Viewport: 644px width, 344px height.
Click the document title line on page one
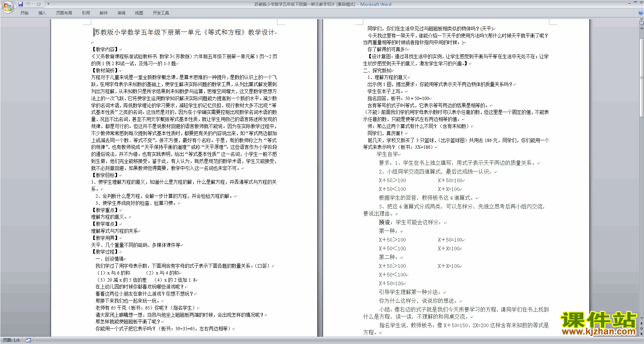click(184, 32)
